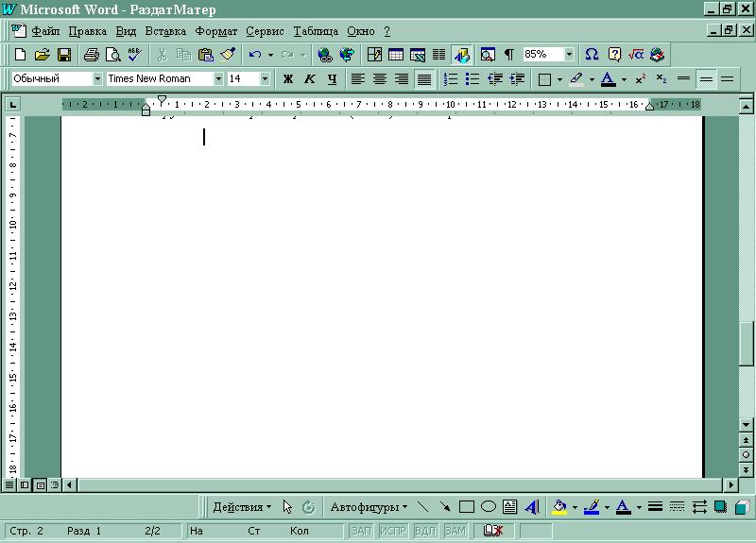
Task: Insert WordArt from drawing toolbar
Action: 532,507
